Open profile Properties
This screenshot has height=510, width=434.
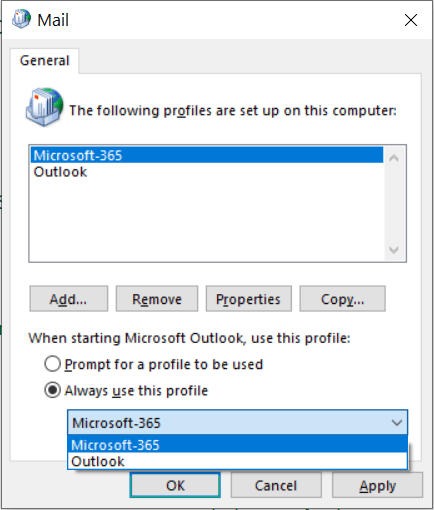[x=249, y=299]
